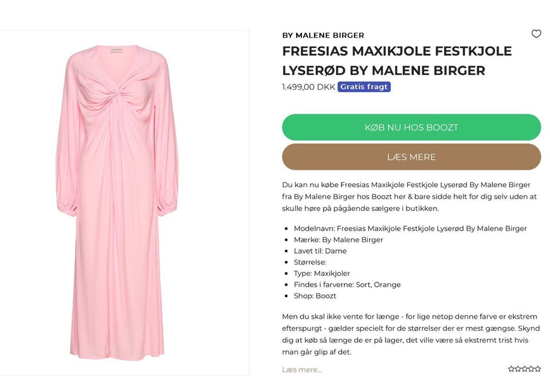Select the third rating star
Image resolution: width=550 pixels, height=392 pixels.
pyautogui.click(x=525, y=369)
